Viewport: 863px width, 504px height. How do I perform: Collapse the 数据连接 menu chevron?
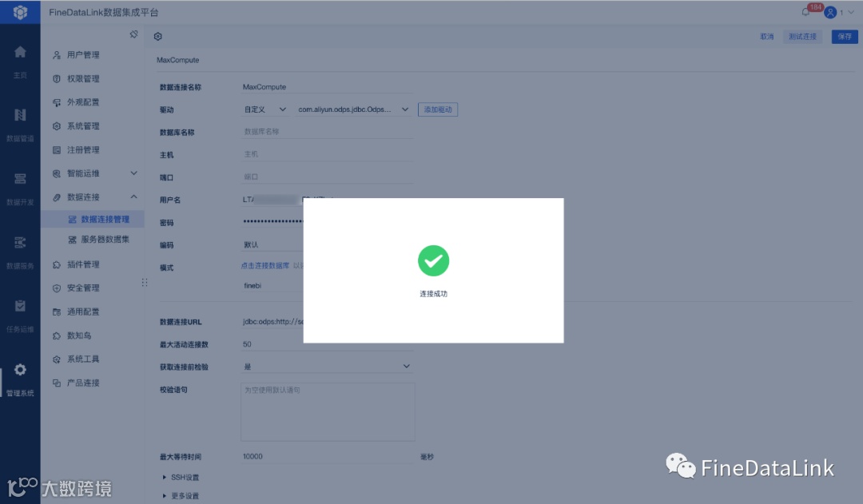133,197
